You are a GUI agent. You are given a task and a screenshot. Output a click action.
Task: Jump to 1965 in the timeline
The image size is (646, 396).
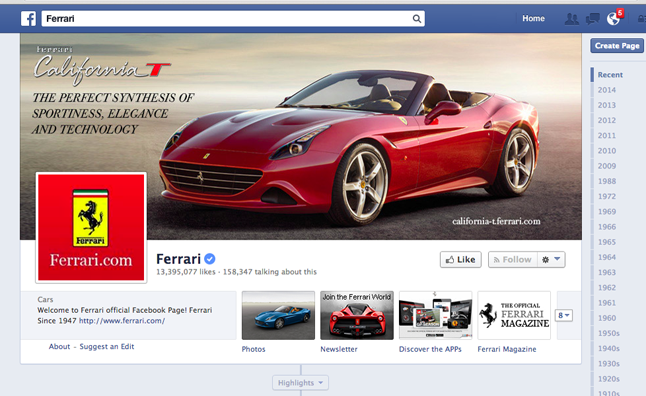tap(607, 242)
